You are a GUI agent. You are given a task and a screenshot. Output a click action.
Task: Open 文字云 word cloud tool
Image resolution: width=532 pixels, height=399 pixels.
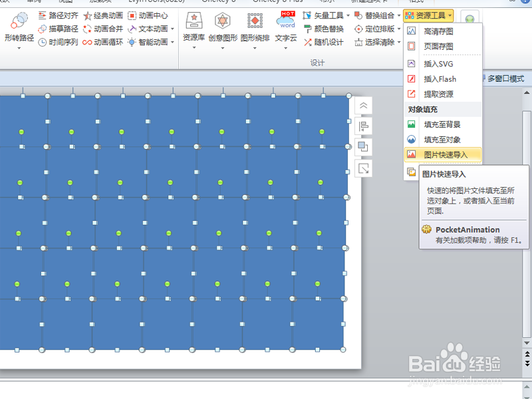coord(286,27)
